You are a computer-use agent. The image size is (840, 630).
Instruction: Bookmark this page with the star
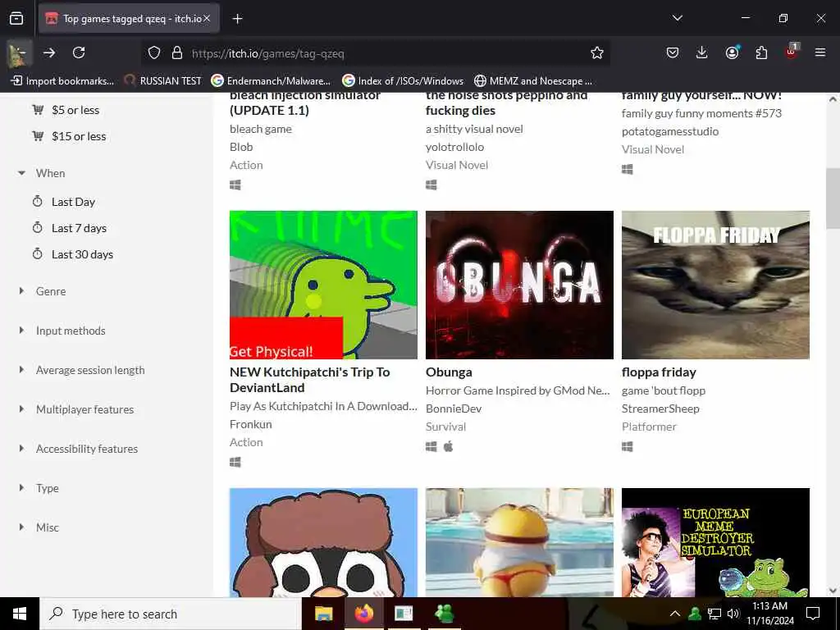[597, 52]
